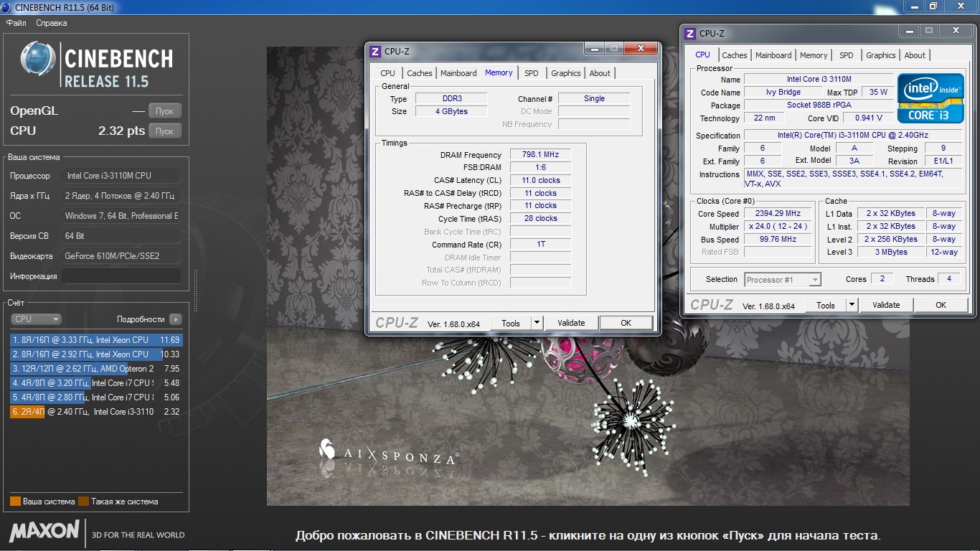The image size is (980, 551).
Task: Open Graphics tab in CPU window
Action: [881, 55]
